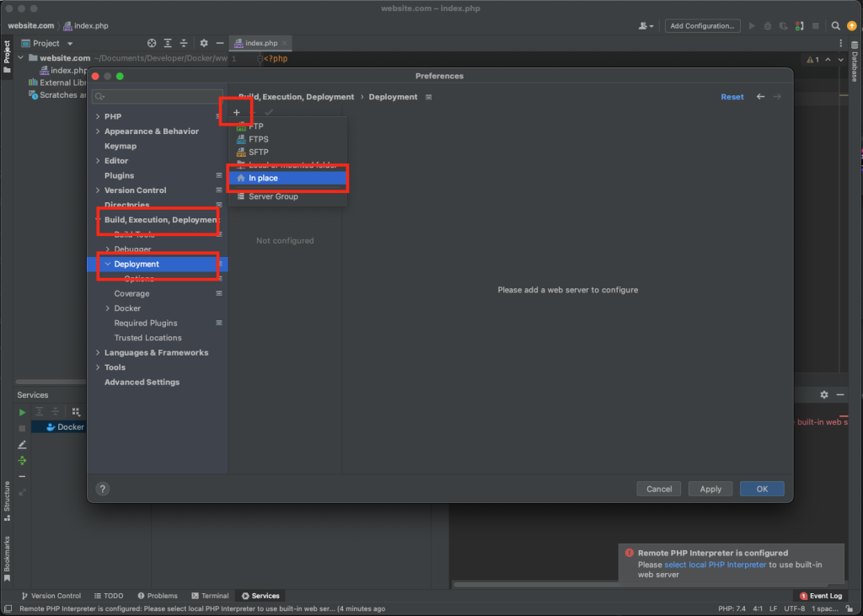The image size is (863, 616).
Task: Click LF line separator in status bar
Action: 773,609
